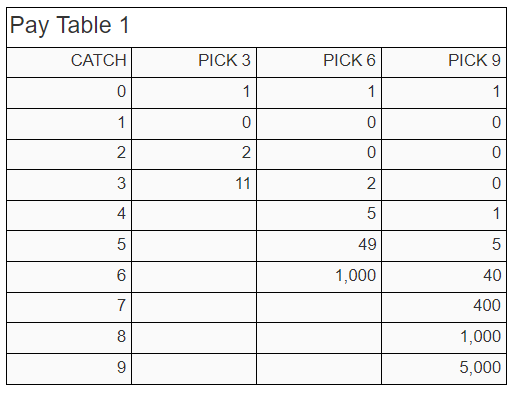This screenshot has width=520, height=395.
Task: Select the PICK 6 column header
Action: (x=349, y=60)
